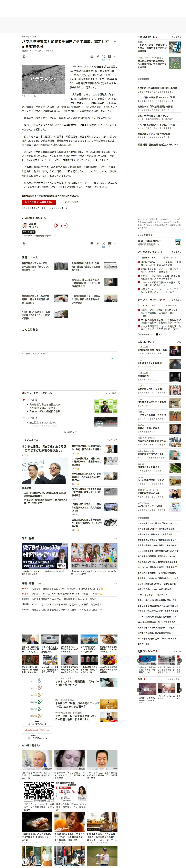The height and width of the screenshot is (868, 186).
Task: Open the トップページへ link
Action: [111, 440]
